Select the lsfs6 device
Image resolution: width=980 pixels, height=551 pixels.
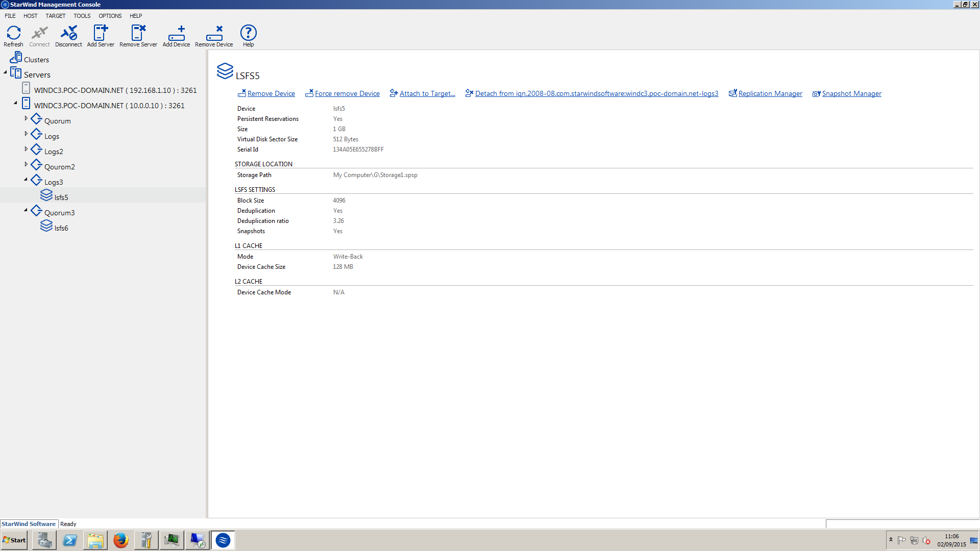(61, 228)
